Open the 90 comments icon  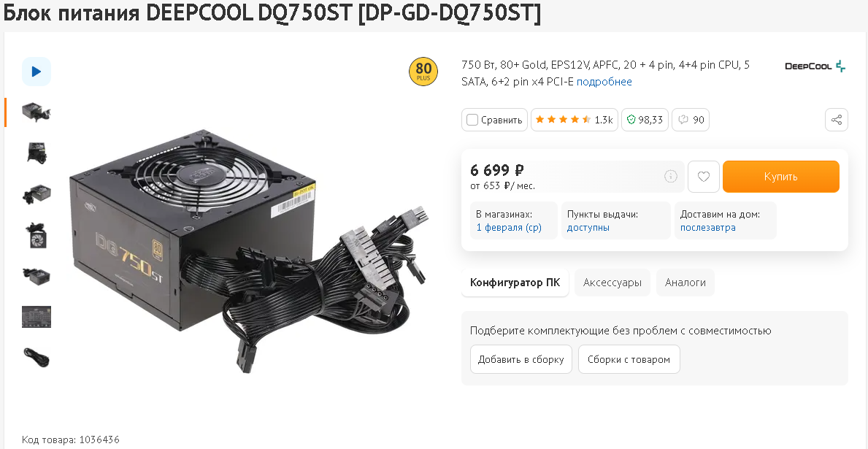pyautogui.click(x=691, y=120)
